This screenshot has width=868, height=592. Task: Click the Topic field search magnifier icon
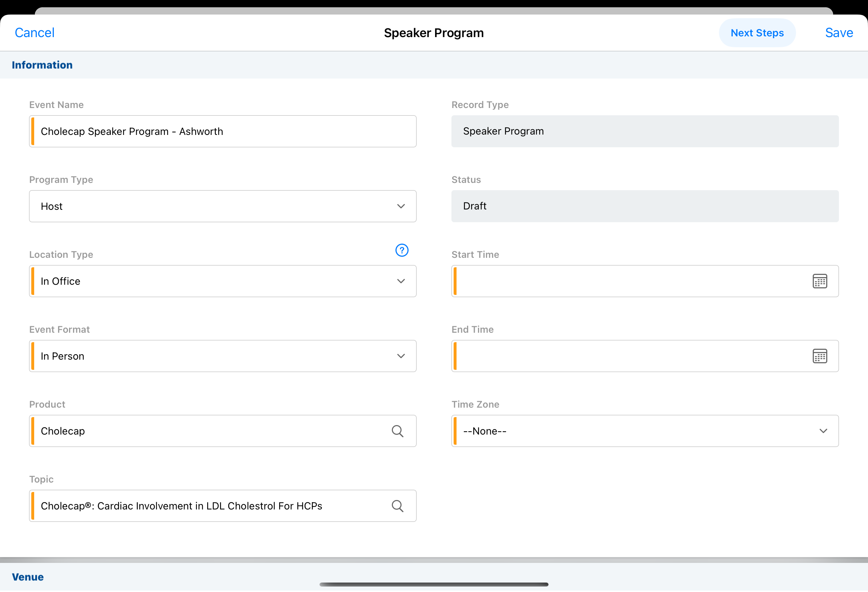397,507
